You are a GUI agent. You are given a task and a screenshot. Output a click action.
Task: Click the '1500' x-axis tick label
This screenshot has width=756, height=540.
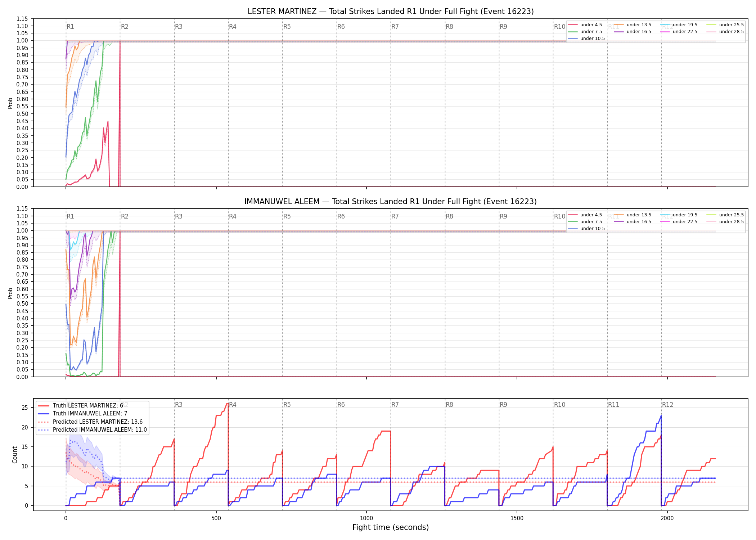[517, 518]
